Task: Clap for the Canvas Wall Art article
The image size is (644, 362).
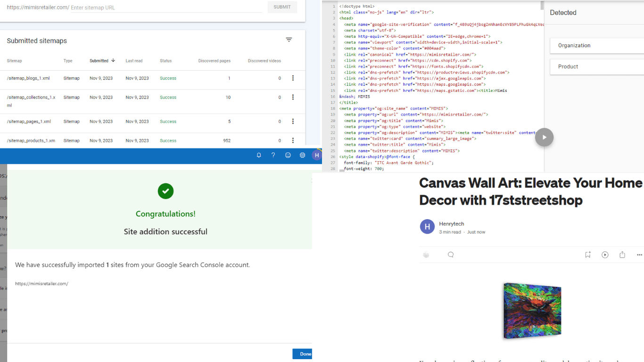Action: (x=426, y=255)
